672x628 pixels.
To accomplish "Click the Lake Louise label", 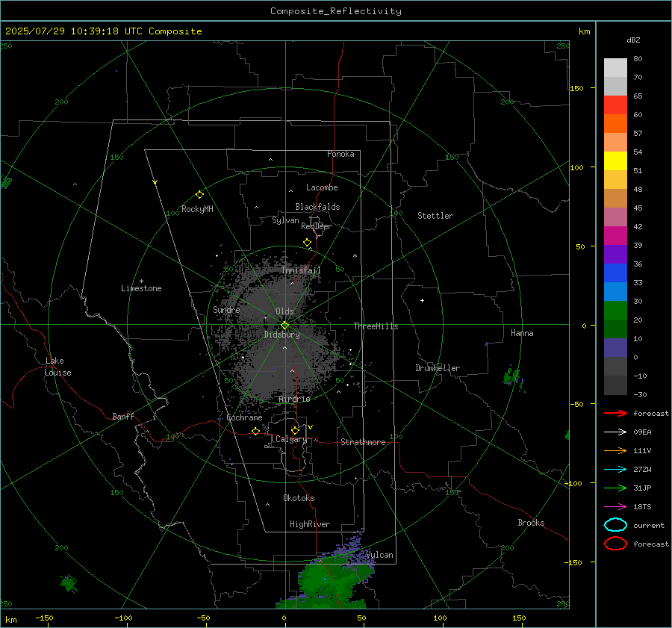I will [x=57, y=367].
